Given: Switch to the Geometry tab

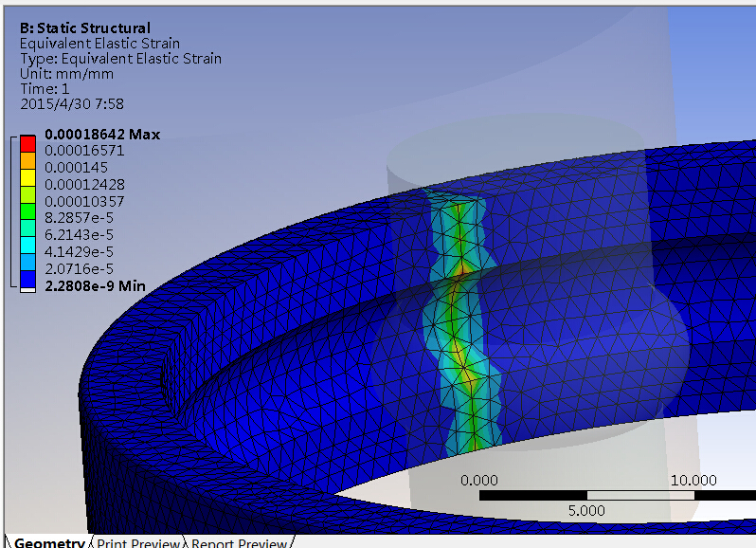Looking at the screenshot, I should [x=48, y=542].
